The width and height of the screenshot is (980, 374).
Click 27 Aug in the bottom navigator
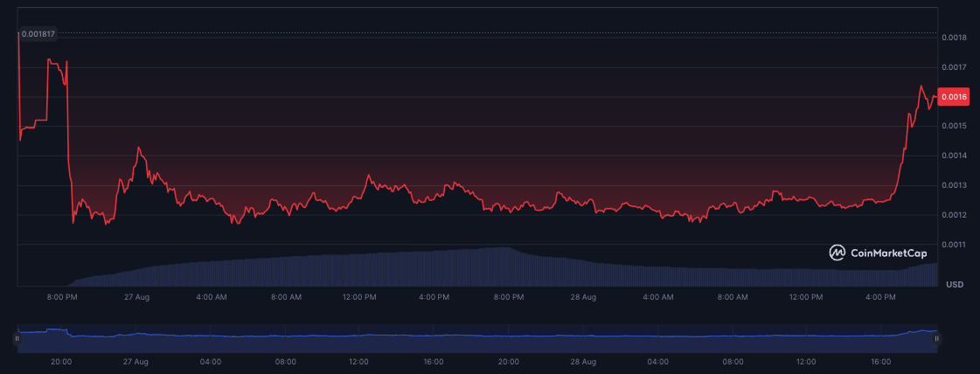[x=137, y=361]
